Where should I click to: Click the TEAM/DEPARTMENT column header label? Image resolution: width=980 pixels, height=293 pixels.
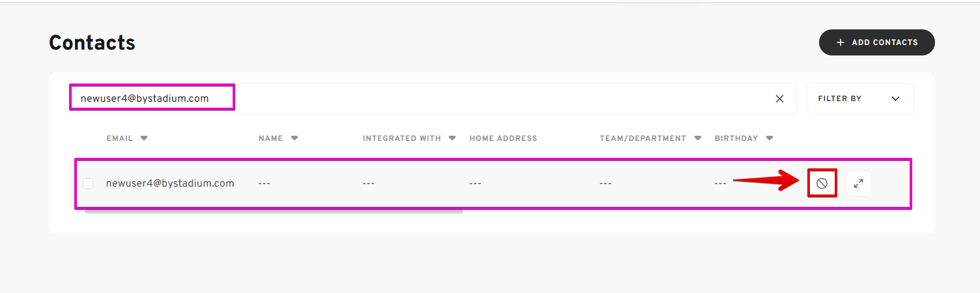click(x=642, y=138)
